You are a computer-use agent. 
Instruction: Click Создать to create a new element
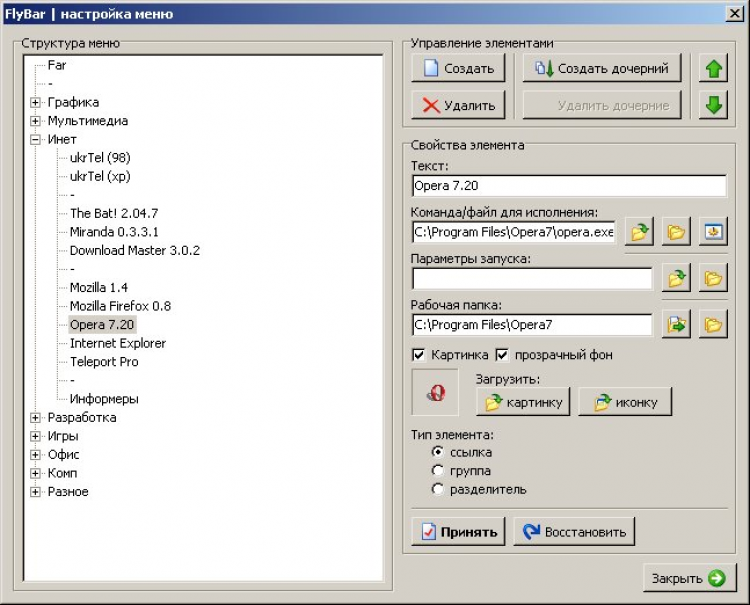pos(458,68)
